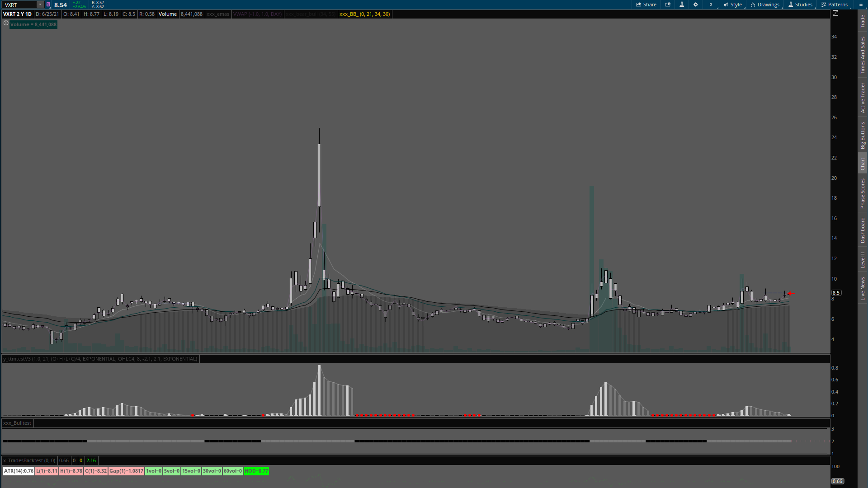
Task: Open the flask Edit Studies icon
Action: [x=682, y=5]
